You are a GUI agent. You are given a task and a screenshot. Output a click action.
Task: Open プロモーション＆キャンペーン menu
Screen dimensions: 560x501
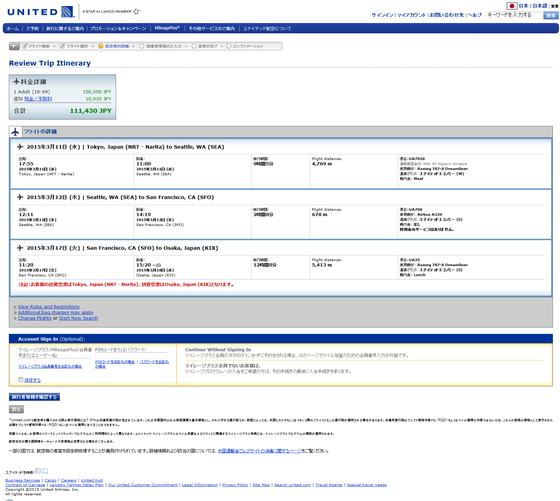(x=118, y=29)
